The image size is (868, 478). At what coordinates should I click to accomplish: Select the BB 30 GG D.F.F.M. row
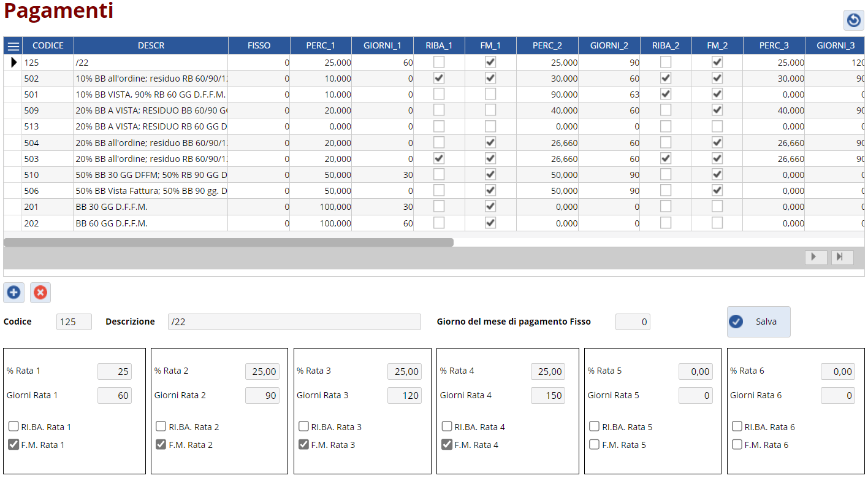pos(111,207)
